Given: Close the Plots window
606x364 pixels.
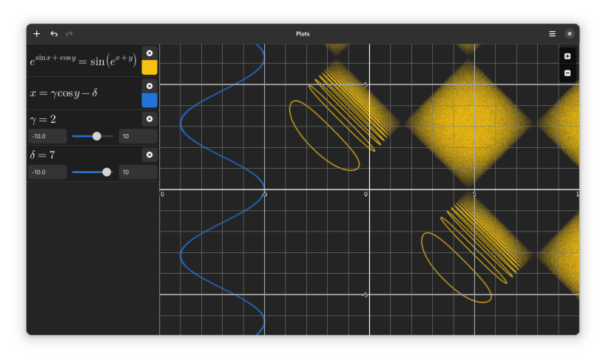Looking at the screenshot, I should (569, 34).
